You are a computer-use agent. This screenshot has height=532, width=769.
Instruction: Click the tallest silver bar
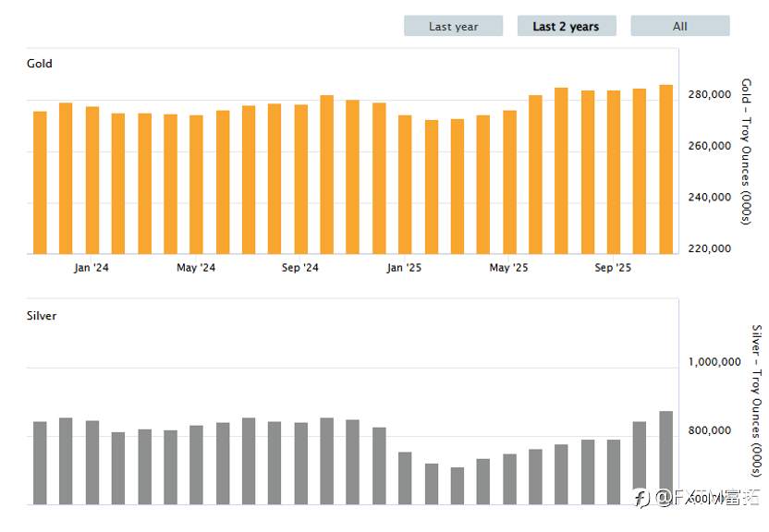click(x=666, y=457)
